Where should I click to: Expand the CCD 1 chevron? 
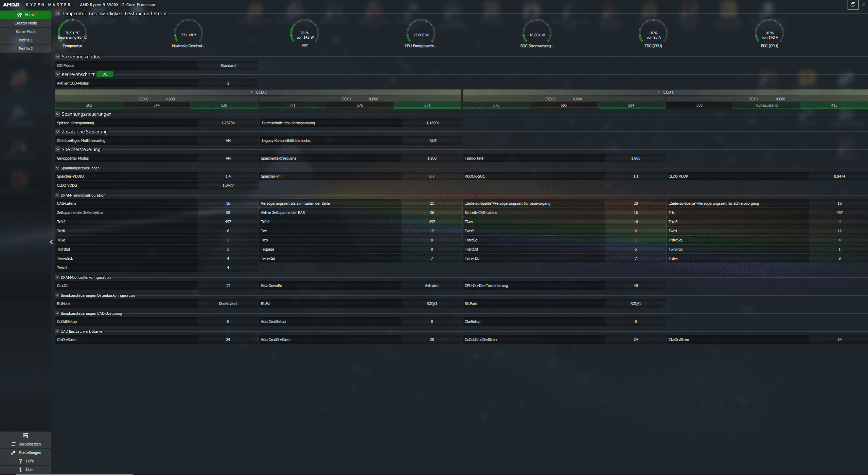click(x=659, y=92)
